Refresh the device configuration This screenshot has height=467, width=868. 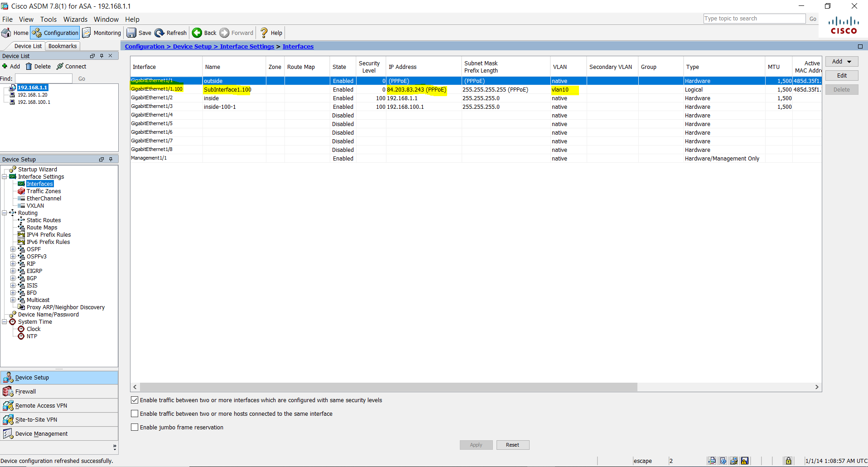(x=159, y=33)
